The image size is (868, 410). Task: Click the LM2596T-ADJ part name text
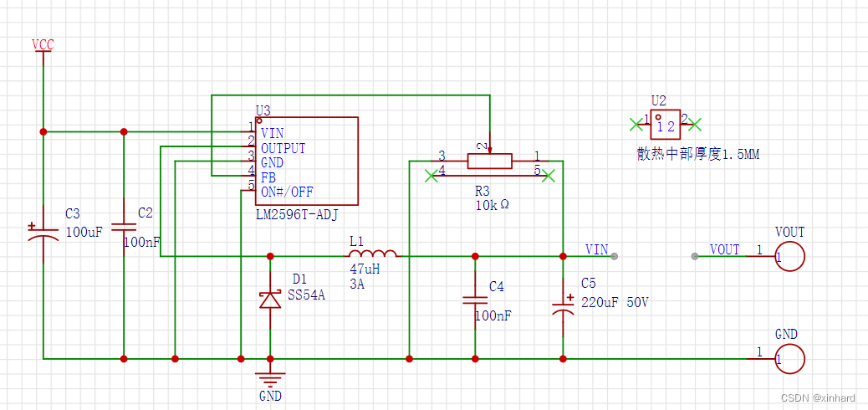tap(297, 214)
